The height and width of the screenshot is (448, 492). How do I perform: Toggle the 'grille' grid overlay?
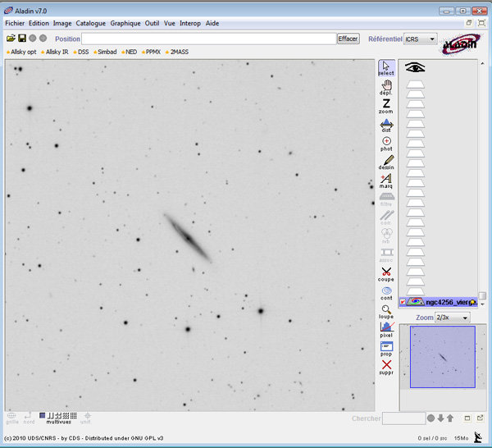click(12, 418)
